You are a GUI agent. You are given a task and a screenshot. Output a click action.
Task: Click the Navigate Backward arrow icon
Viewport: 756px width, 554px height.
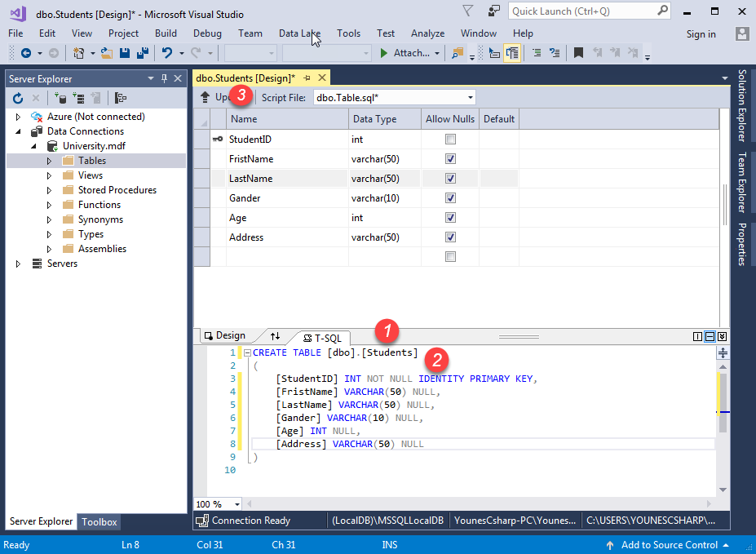click(x=25, y=53)
